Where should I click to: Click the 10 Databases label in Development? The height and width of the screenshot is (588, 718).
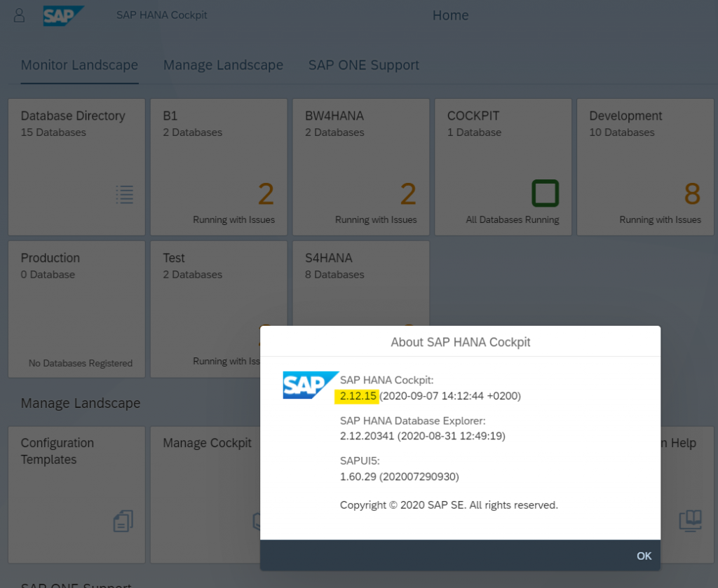pos(622,132)
